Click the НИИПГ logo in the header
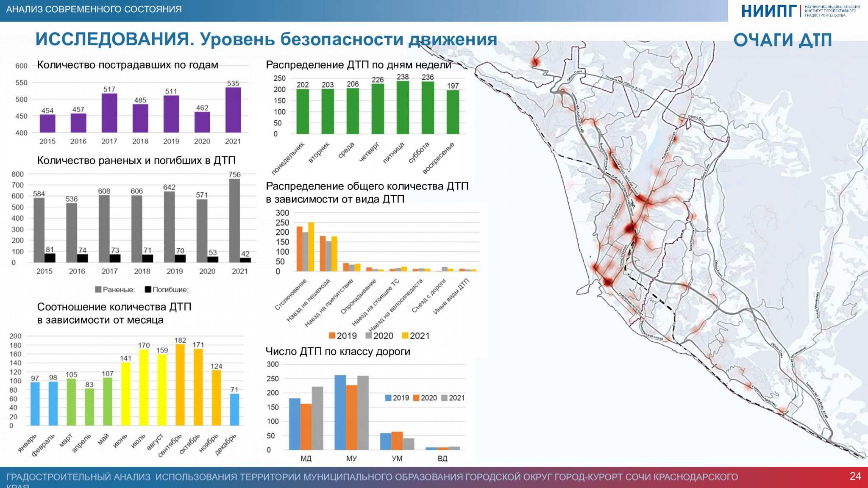Viewport: 868px width, 488px height. coord(768,11)
